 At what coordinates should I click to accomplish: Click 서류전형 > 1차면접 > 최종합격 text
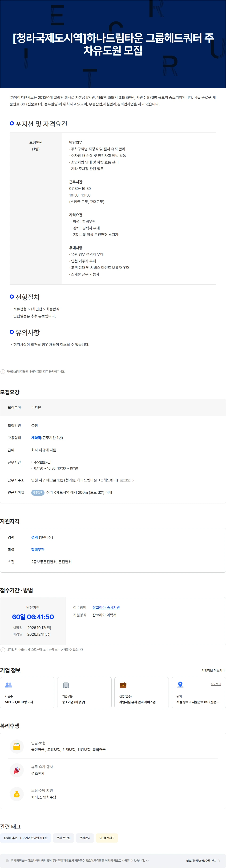tap(36, 309)
